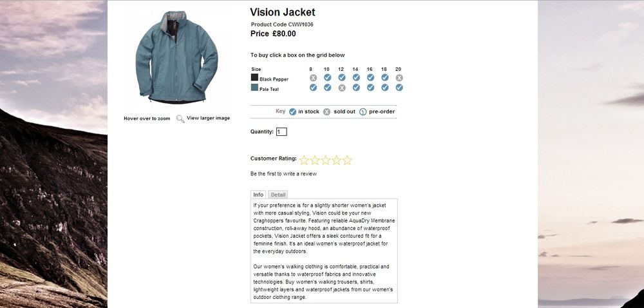Rate the jacket five stars
This screenshot has width=644, height=308.
[x=347, y=160]
